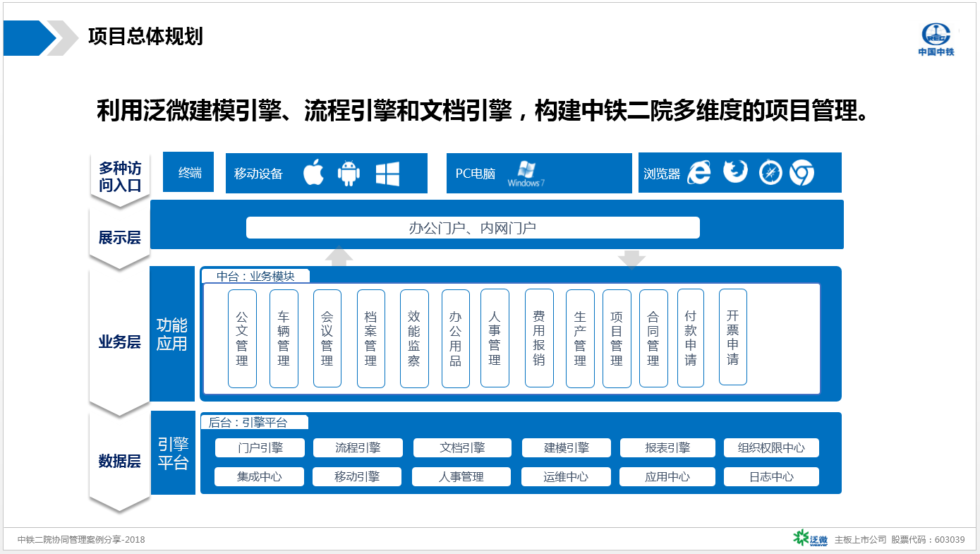980x554 pixels.
Task: Select the 日志中心 box
Action: point(771,476)
